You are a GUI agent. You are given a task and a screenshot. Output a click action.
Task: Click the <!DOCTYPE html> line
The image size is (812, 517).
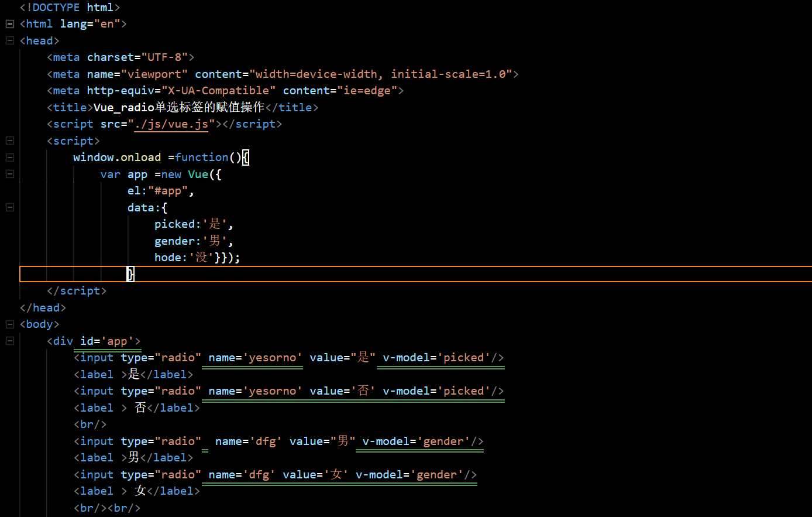(x=70, y=8)
